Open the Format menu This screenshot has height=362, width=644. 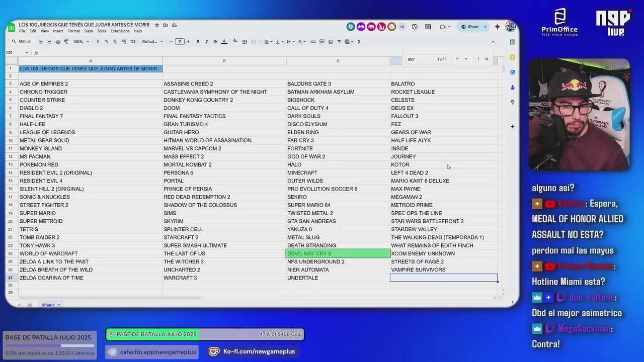click(x=74, y=31)
